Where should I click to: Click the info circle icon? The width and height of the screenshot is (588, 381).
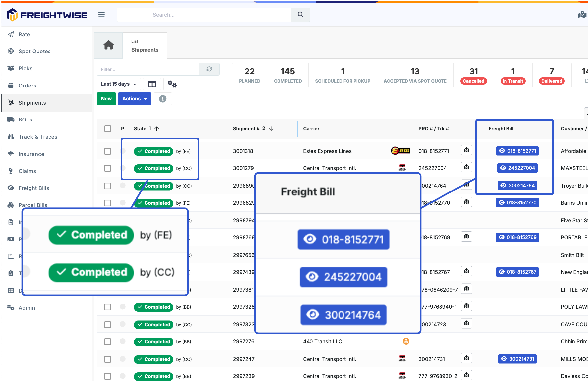pyautogui.click(x=163, y=99)
